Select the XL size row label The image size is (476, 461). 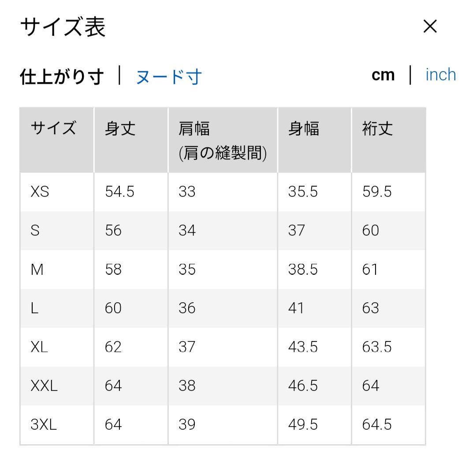pos(39,347)
